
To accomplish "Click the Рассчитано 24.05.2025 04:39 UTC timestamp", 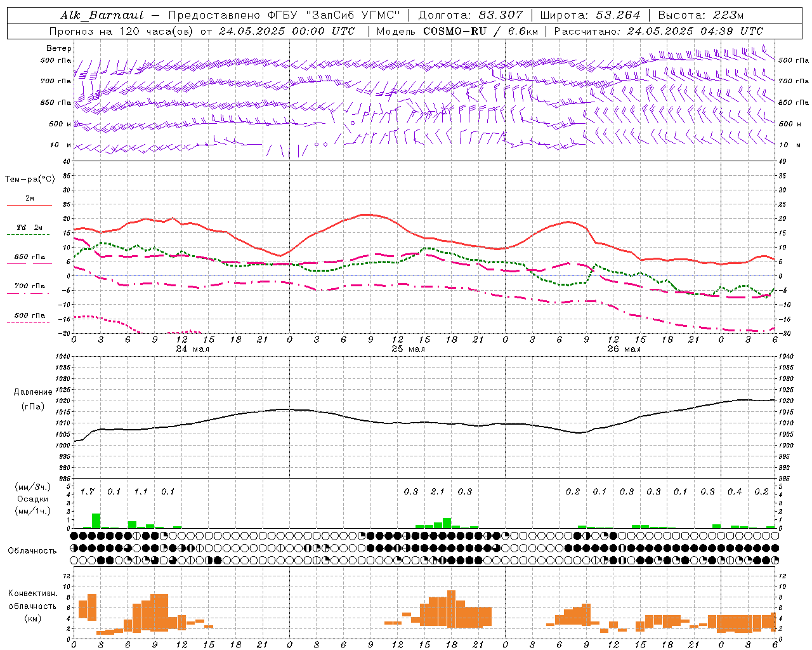I will click(x=658, y=31).
